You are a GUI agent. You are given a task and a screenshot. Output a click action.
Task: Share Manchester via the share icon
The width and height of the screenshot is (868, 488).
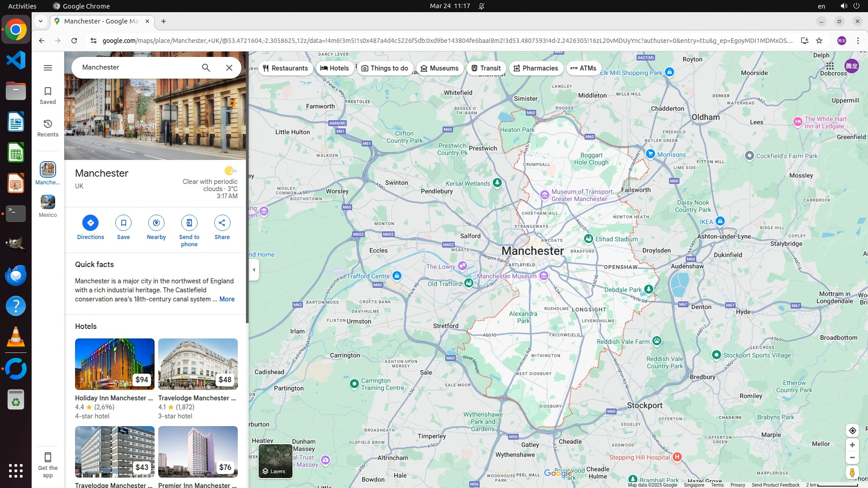pos(222,223)
